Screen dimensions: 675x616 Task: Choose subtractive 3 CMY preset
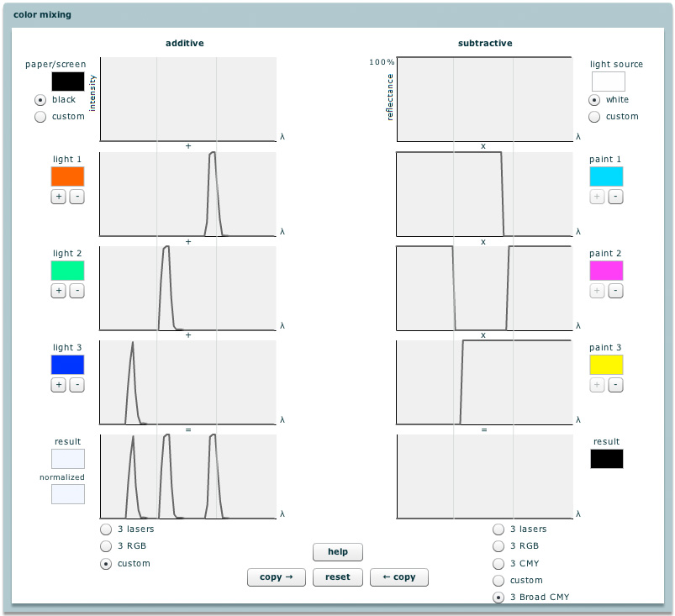tap(498, 563)
